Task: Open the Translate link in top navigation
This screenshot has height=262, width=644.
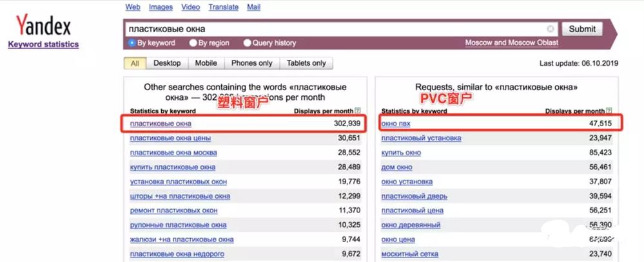Action: click(224, 7)
